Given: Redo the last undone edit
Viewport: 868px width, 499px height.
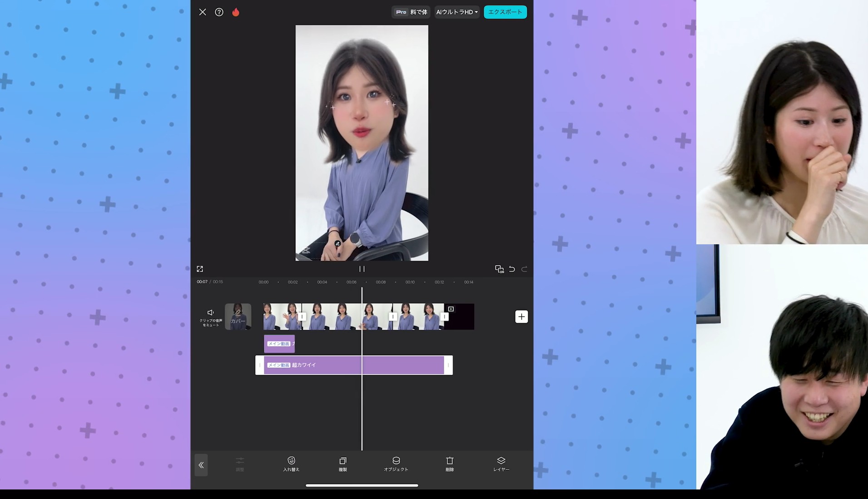Looking at the screenshot, I should coord(524,269).
